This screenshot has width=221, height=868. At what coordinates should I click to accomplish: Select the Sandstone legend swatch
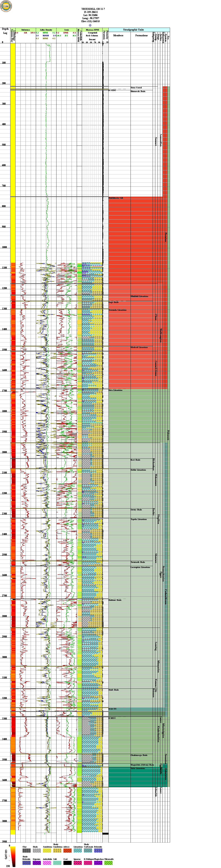pyautogui.click(x=47, y=851)
